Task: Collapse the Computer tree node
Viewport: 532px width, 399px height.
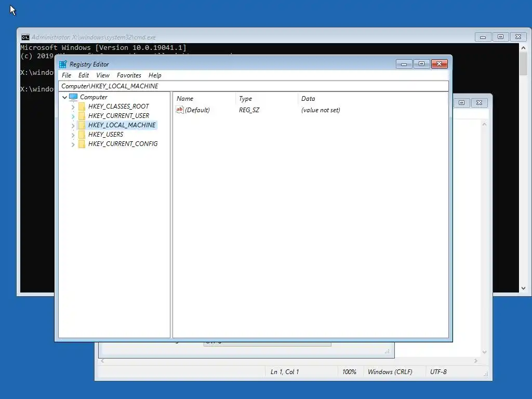Action: [64, 97]
